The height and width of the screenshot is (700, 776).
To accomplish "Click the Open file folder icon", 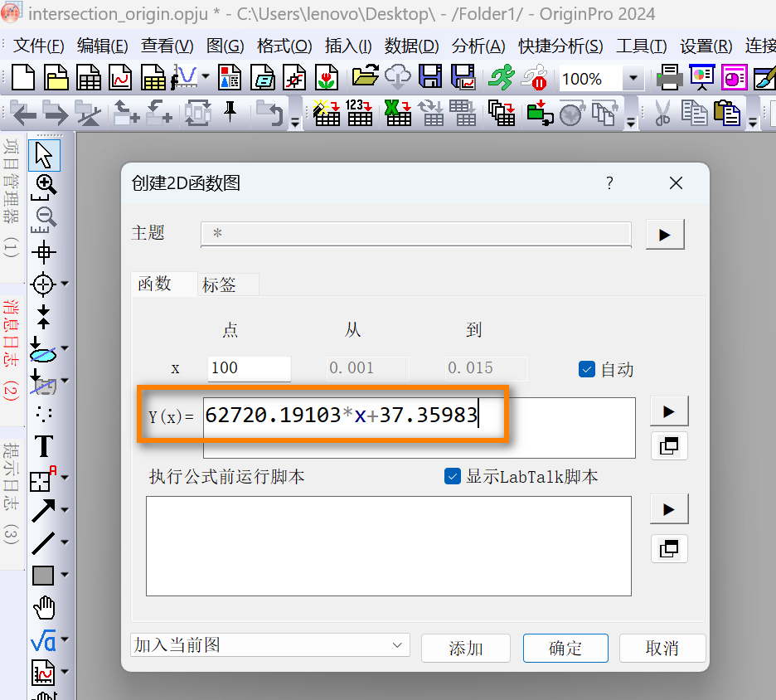I will pos(365,79).
